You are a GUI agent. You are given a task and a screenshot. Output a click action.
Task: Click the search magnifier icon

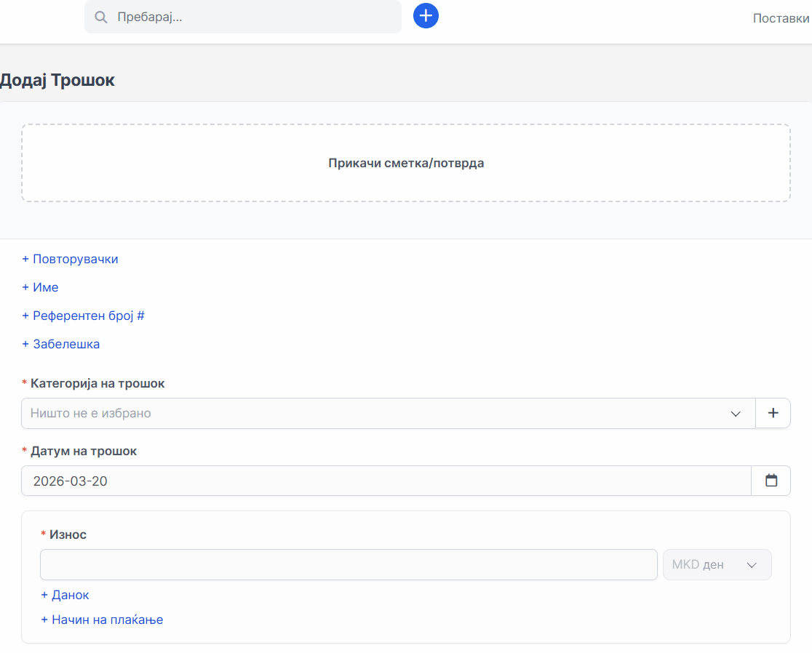101,17
